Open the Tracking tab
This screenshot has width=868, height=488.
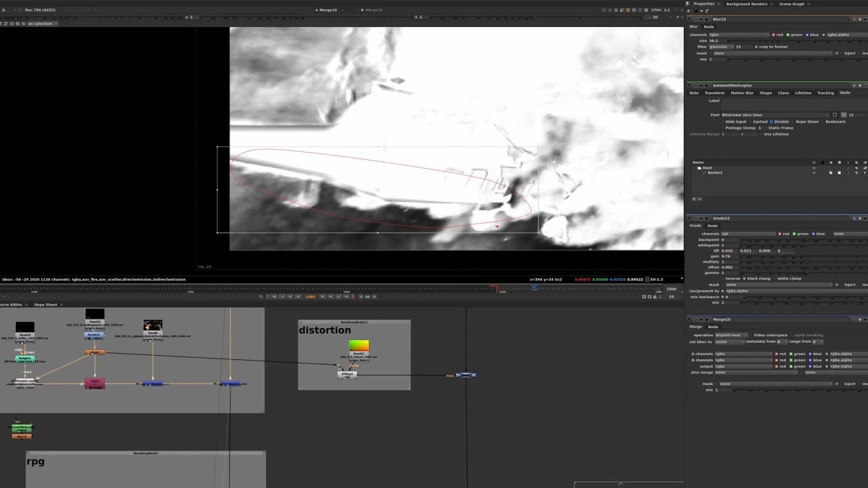tap(825, 93)
